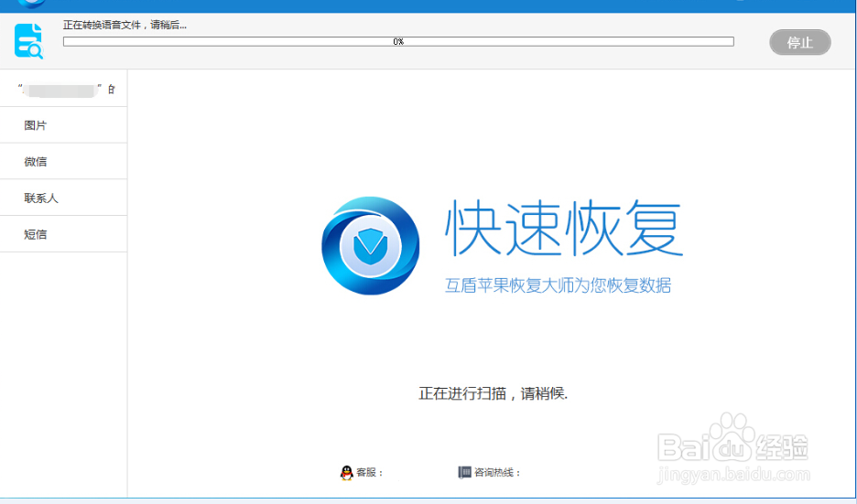Switch to 联系人 contacts list

click(63, 198)
